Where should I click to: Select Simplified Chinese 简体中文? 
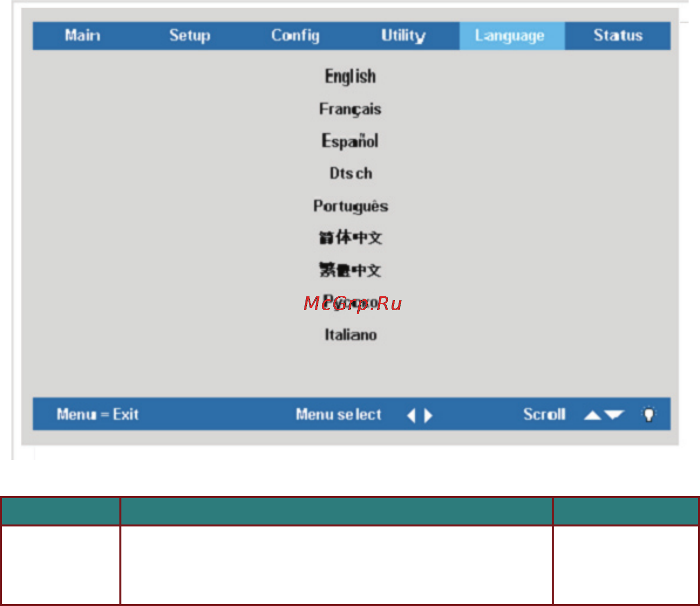coord(351,238)
